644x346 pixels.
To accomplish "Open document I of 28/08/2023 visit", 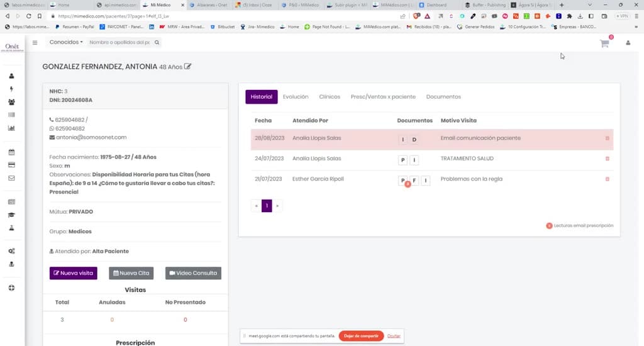I will (403, 140).
